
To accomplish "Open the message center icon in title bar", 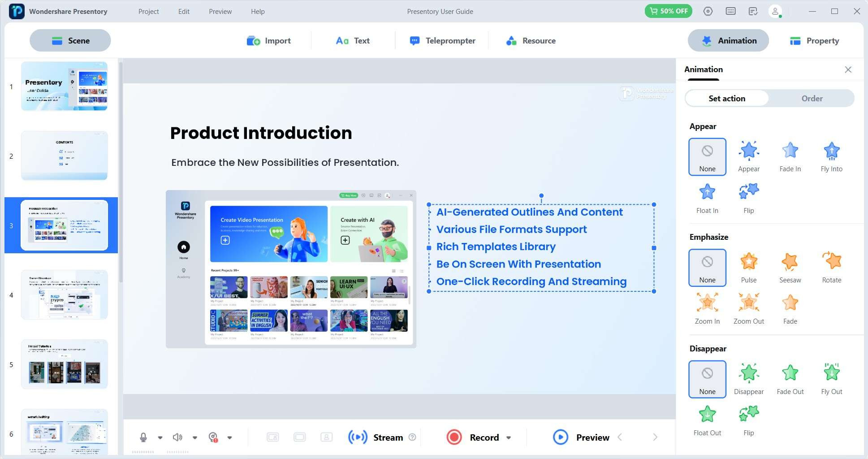I will (x=730, y=11).
